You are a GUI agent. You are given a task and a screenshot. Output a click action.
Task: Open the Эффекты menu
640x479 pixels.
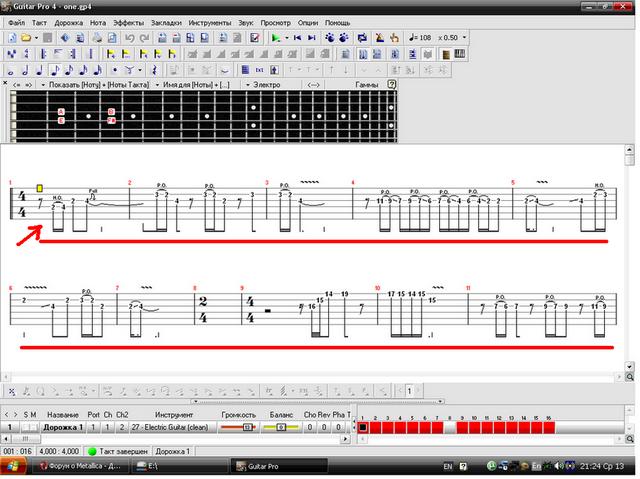[128, 21]
